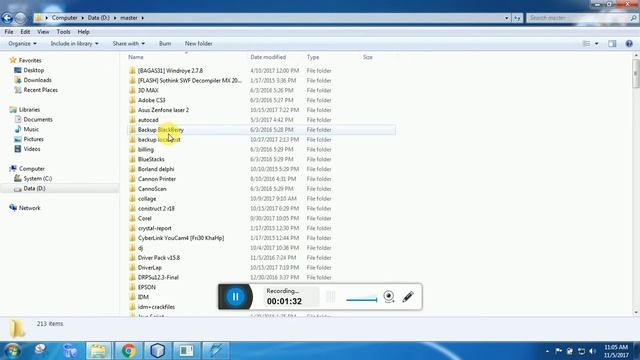Select the idm+crackfiles folder
640x360 pixels.
tap(156, 307)
